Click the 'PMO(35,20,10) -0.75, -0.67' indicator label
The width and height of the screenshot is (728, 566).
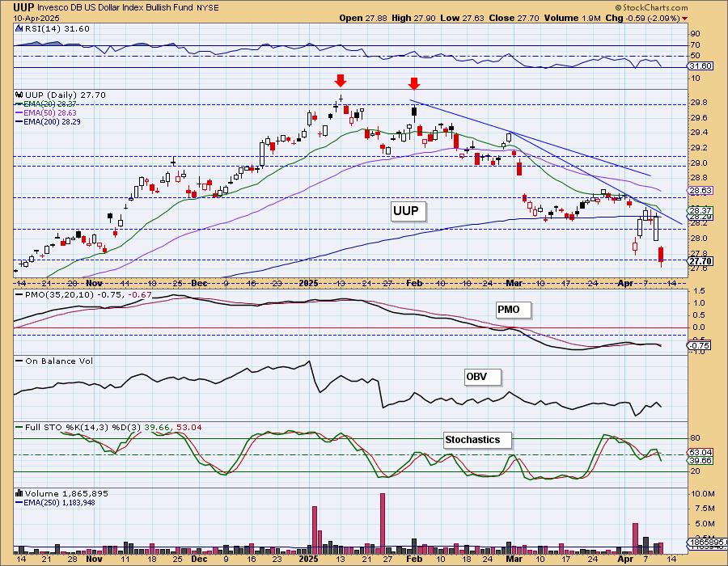pyautogui.click(x=89, y=294)
